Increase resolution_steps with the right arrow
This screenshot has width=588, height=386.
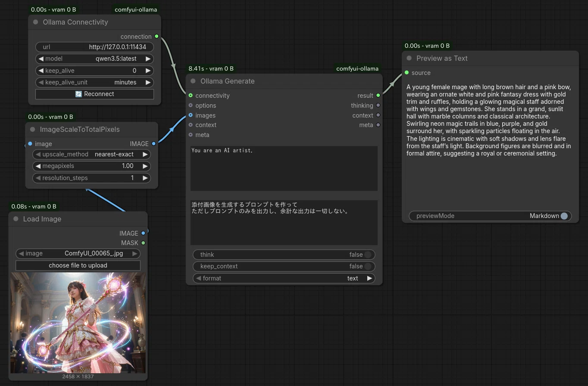pyautogui.click(x=145, y=178)
